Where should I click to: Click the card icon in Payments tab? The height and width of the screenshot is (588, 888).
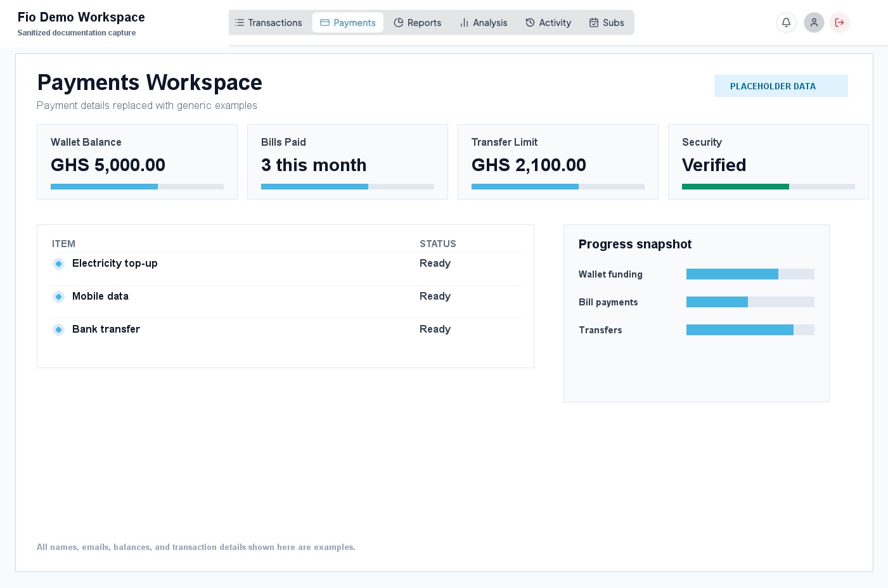[325, 23]
